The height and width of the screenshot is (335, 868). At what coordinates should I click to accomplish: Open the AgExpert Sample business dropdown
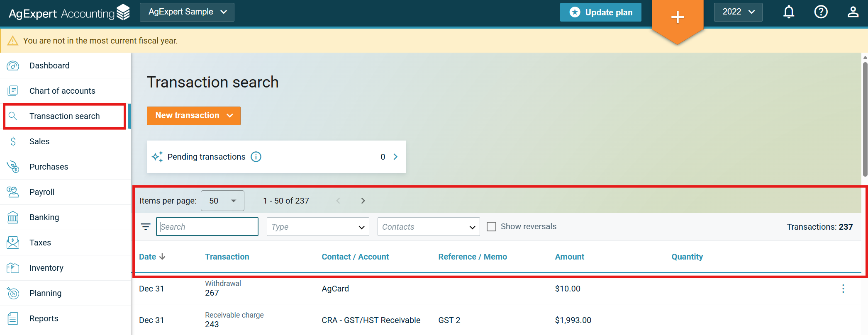[x=187, y=12]
